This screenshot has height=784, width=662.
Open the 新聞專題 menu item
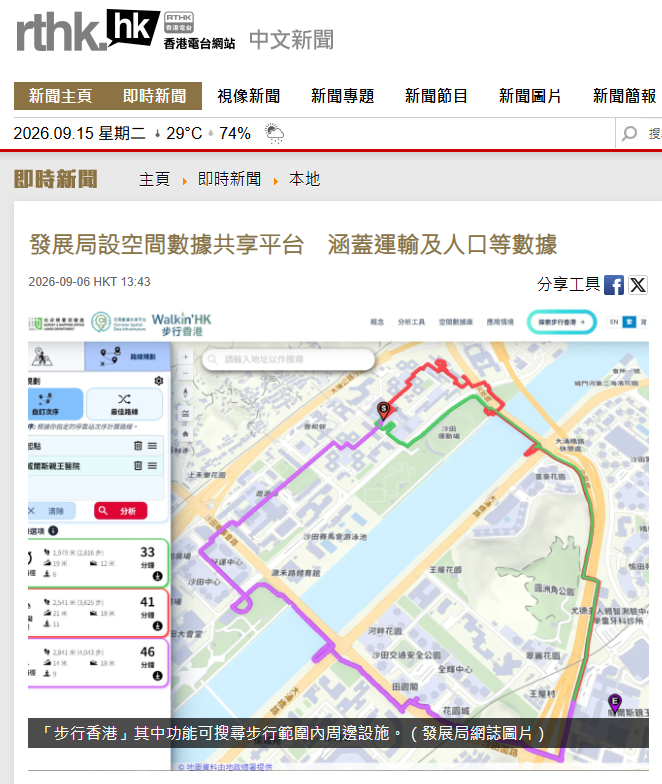(x=342, y=96)
